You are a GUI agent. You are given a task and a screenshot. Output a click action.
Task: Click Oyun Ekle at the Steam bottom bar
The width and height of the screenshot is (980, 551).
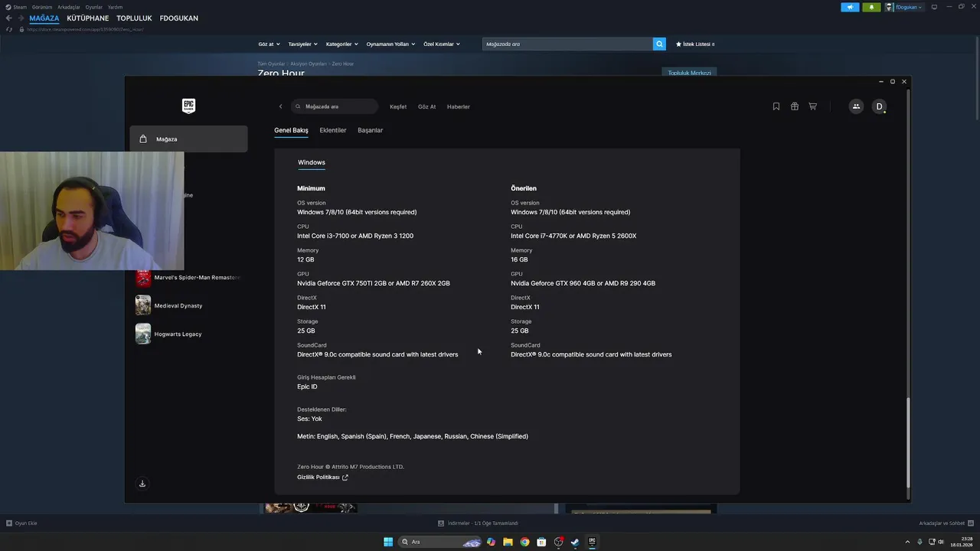tap(21, 523)
